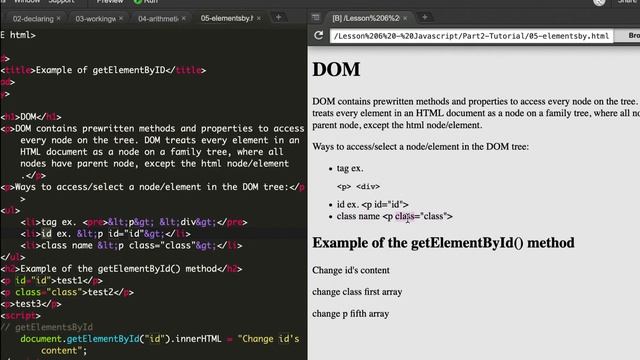Close the 05-elementsby tab
Viewport: 640px width, 360px height.
(259, 18)
